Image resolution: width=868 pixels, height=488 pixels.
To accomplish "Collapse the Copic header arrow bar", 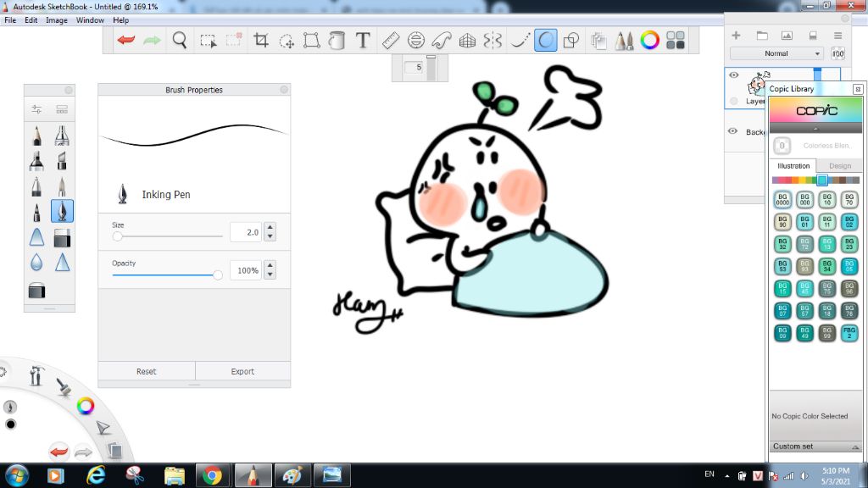I will coord(815,129).
